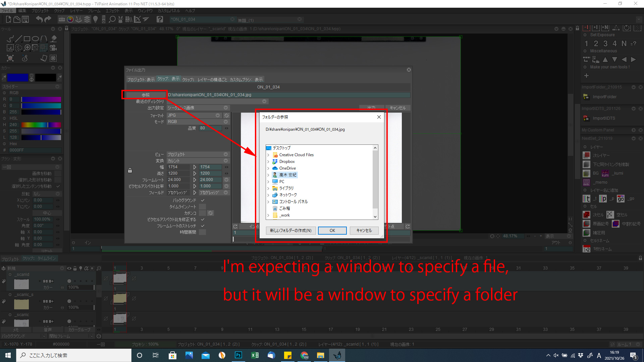Image resolution: width=644 pixels, height=362 pixels.
Task: Click the magnifier search icon in toolbar
Action: (x=112, y=19)
